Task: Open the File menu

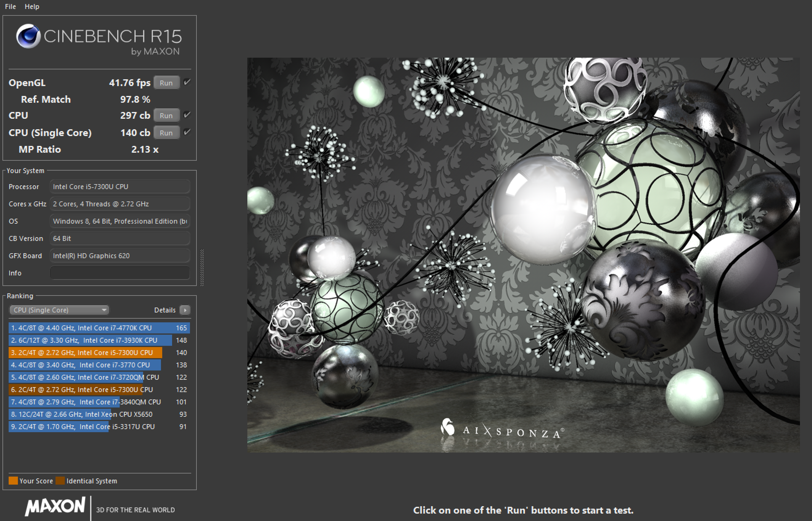Action: pos(10,6)
